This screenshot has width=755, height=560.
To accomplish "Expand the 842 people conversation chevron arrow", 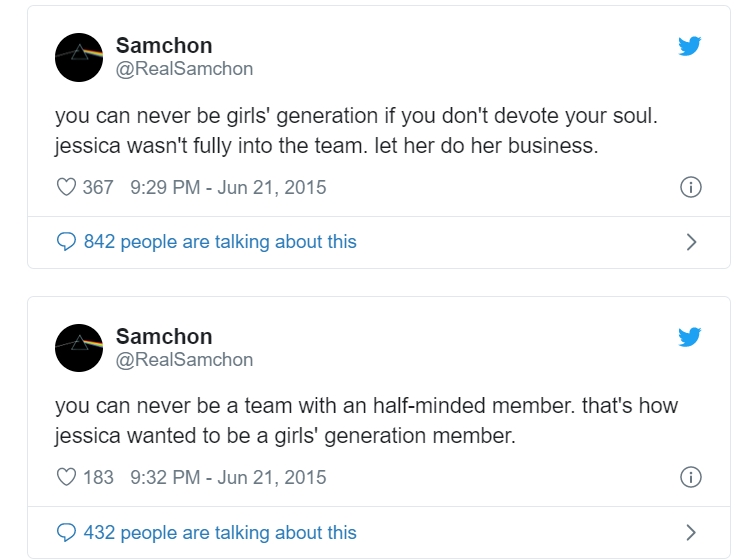I will pos(690,242).
